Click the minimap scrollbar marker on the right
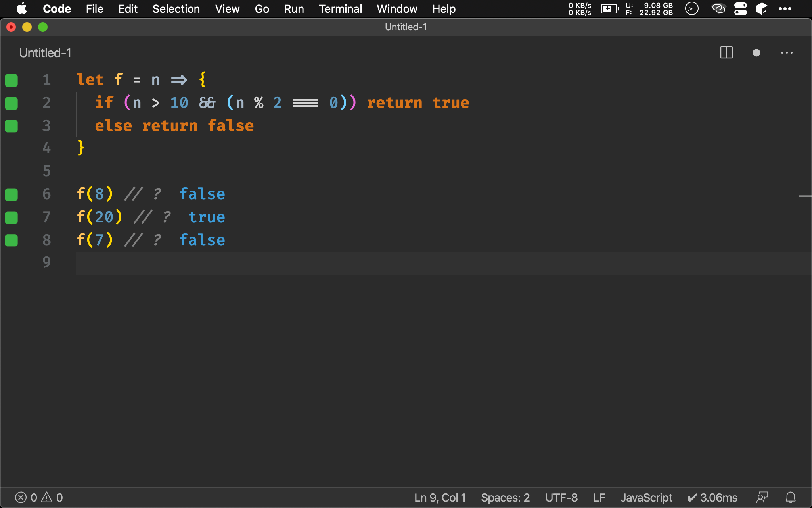This screenshot has height=508, width=812. 805,196
